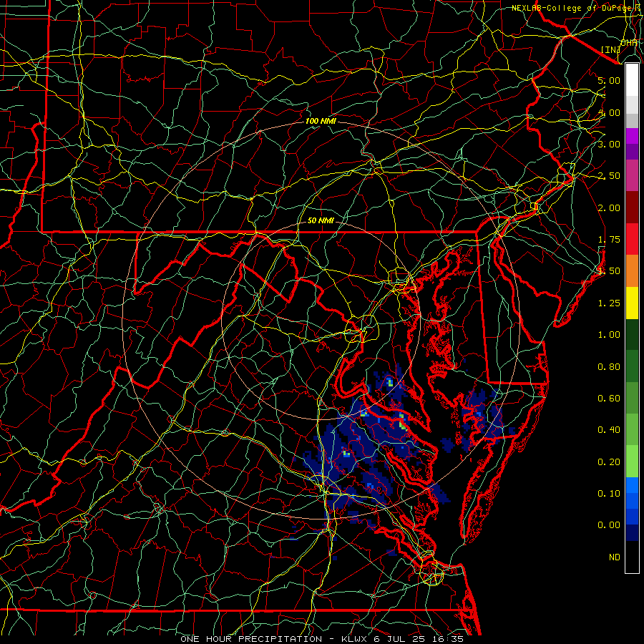
Task: Click the '1.75' scale label
Action: pos(609,240)
